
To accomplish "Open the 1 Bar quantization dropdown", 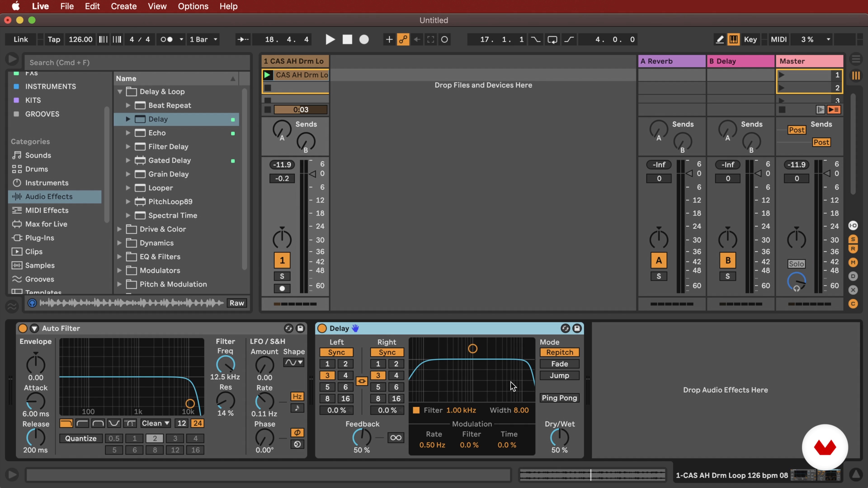I will coord(203,39).
